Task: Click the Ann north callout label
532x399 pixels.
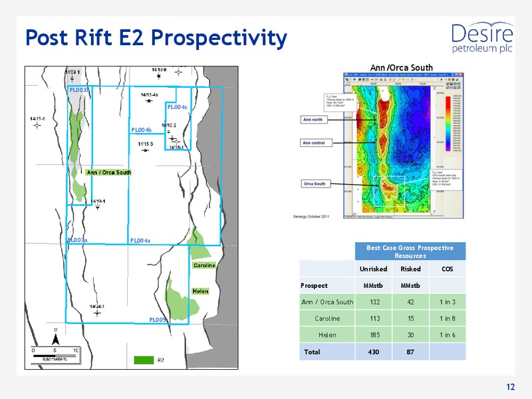Action: pyautogui.click(x=314, y=120)
